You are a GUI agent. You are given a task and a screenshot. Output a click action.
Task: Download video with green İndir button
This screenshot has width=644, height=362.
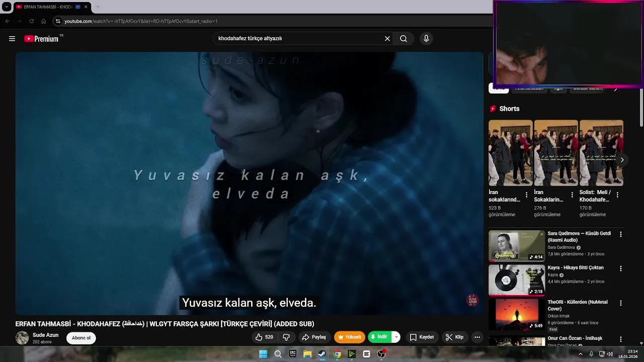[x=379, y=337]
